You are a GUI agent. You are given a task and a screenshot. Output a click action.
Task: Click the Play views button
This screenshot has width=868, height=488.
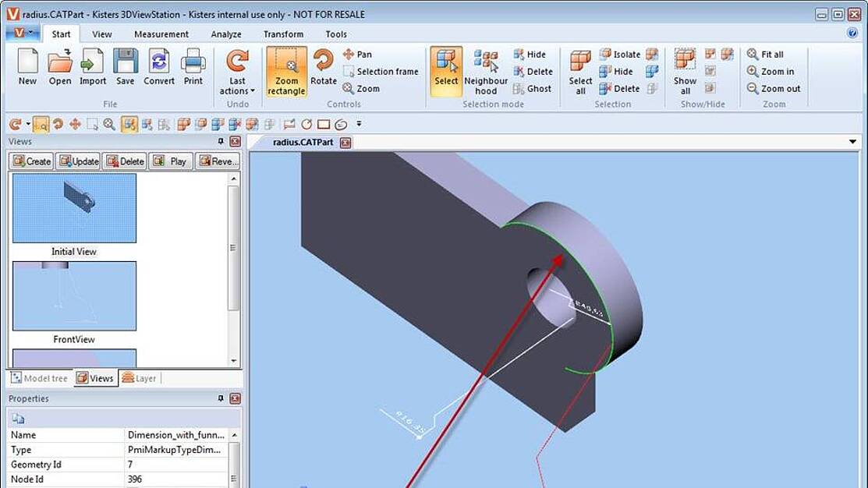[171, 161]
